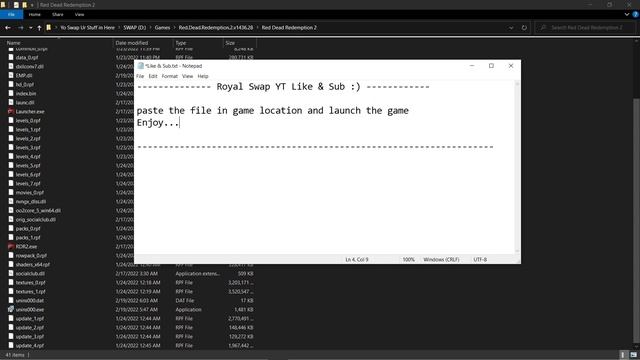Click the folder icon in address bar
The width and height of the screenshot is (640, 360).
coord(49,28)
